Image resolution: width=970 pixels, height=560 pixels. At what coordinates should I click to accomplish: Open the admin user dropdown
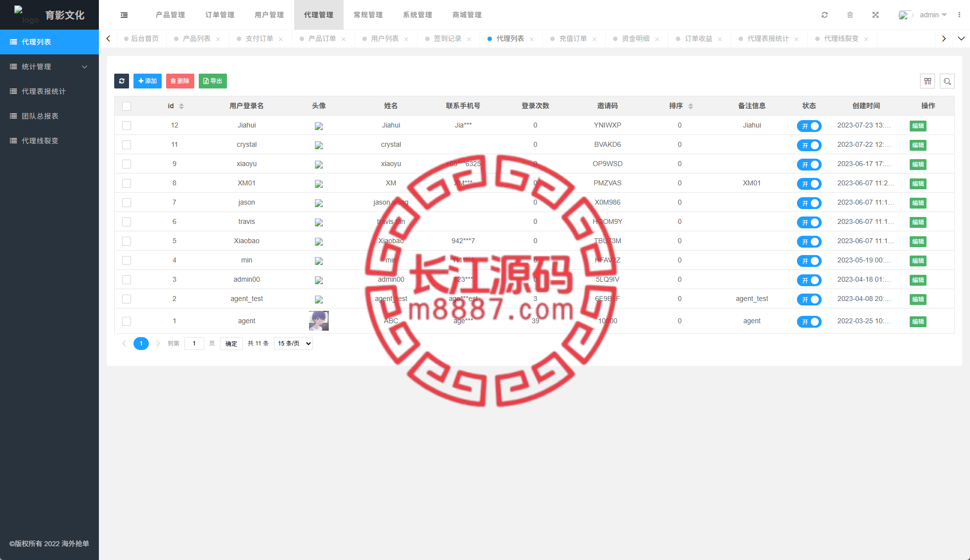point(933,15)
